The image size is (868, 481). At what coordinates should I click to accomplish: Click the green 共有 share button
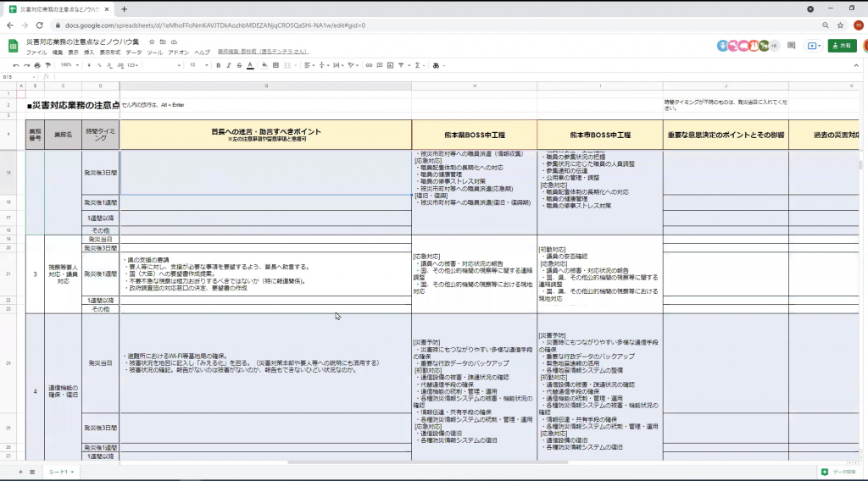click(x=842, y=46)
